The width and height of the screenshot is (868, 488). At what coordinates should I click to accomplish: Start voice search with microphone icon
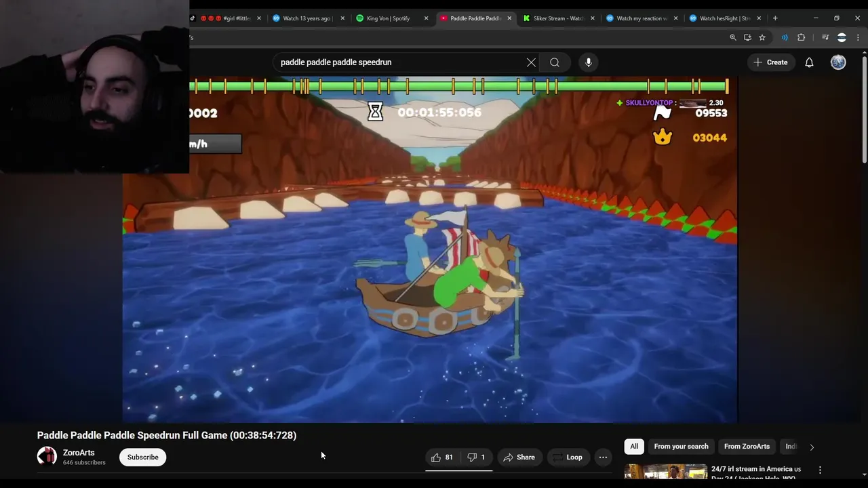pos(589,62)
